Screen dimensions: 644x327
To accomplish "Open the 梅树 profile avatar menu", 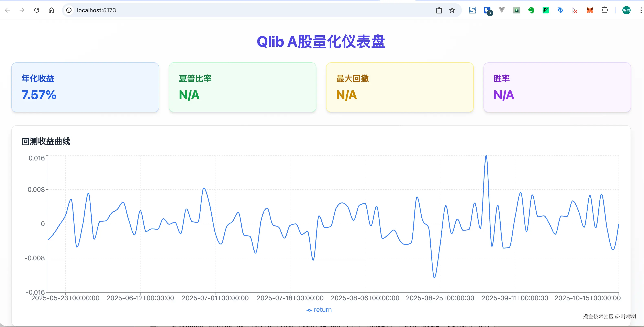I will (x=626, y=10).
